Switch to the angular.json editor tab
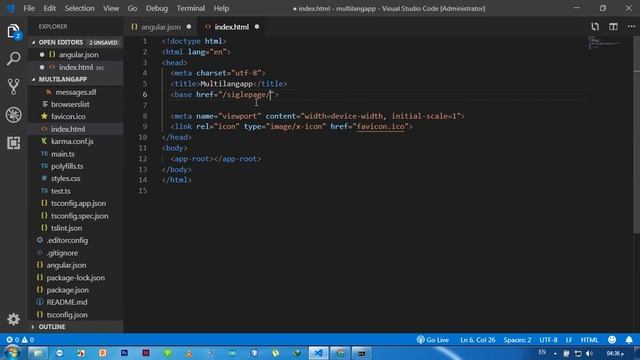The image size is (640, 360). (x=161, y=27)
